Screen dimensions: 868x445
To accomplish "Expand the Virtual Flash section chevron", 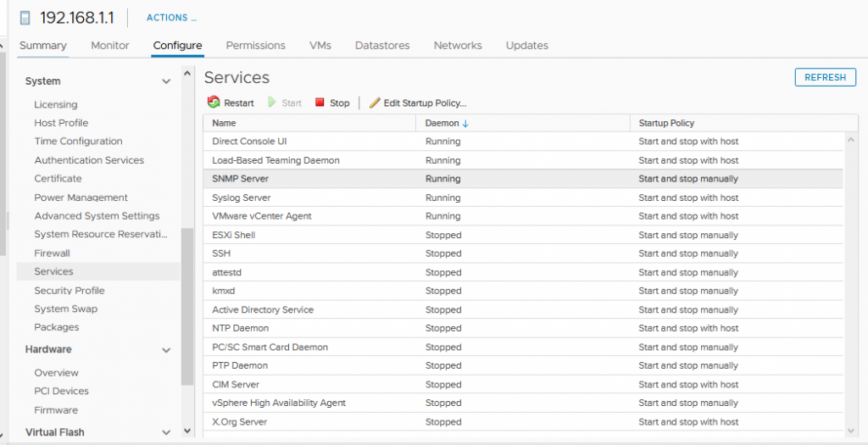I will pos(166,432).
